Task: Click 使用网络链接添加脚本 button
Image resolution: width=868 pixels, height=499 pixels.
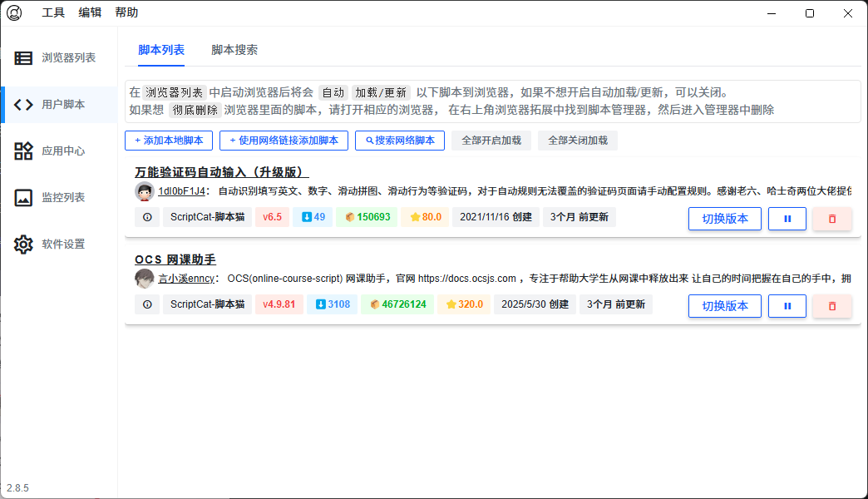Action: tap(284, 141)
